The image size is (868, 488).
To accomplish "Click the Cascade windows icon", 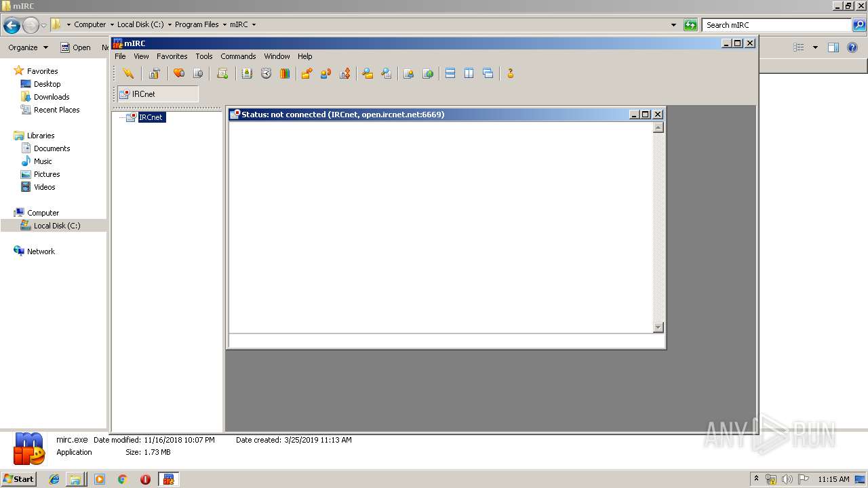I will [x=488, y=73].
